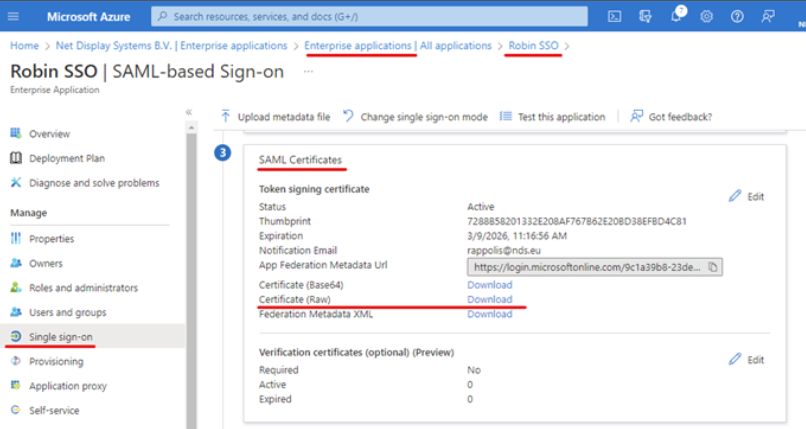Select the Thumbprint value text

pyautogui.click(x=577, y=221)
